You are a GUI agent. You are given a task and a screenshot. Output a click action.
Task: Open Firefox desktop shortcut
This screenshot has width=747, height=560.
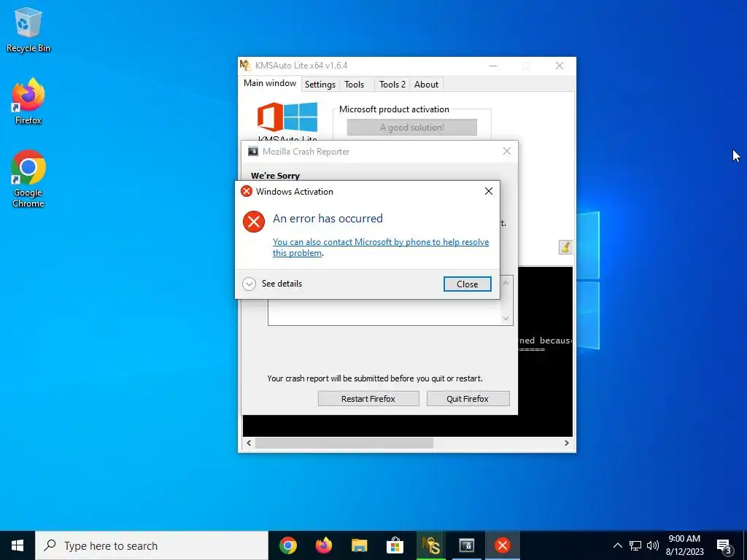tap(28, 101)
